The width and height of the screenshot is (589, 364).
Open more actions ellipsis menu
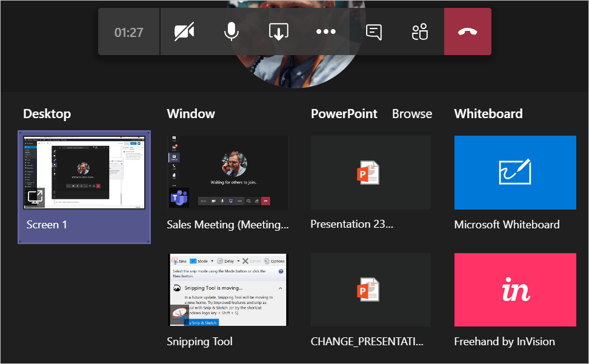325,31
